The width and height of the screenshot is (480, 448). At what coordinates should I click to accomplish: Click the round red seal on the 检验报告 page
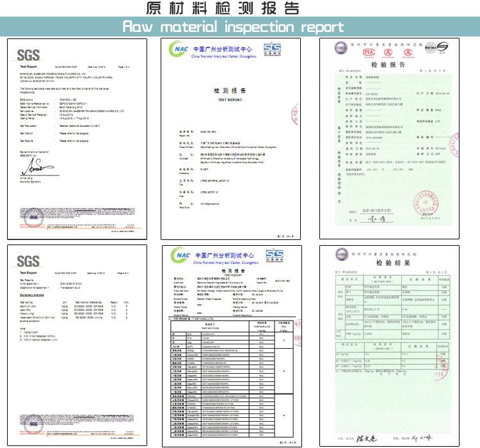click(426, 204)
